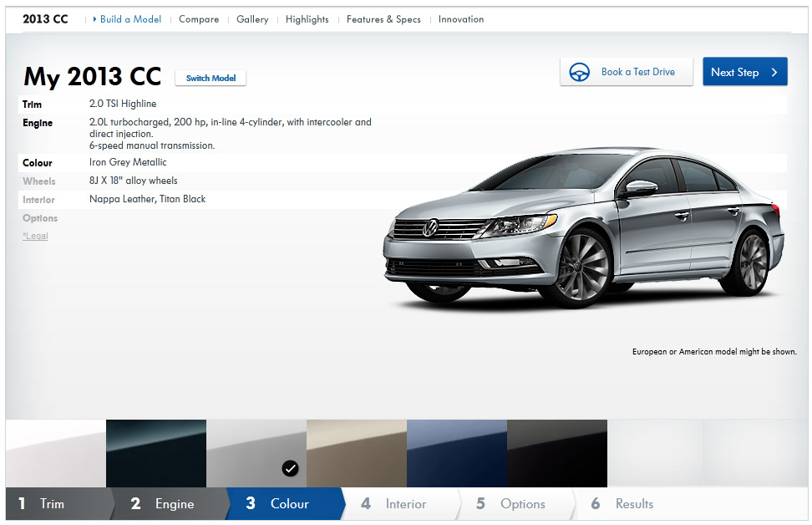812x525 pixels.
Task: Go to step 4 Interior
Action: click(x=401, y=504)
